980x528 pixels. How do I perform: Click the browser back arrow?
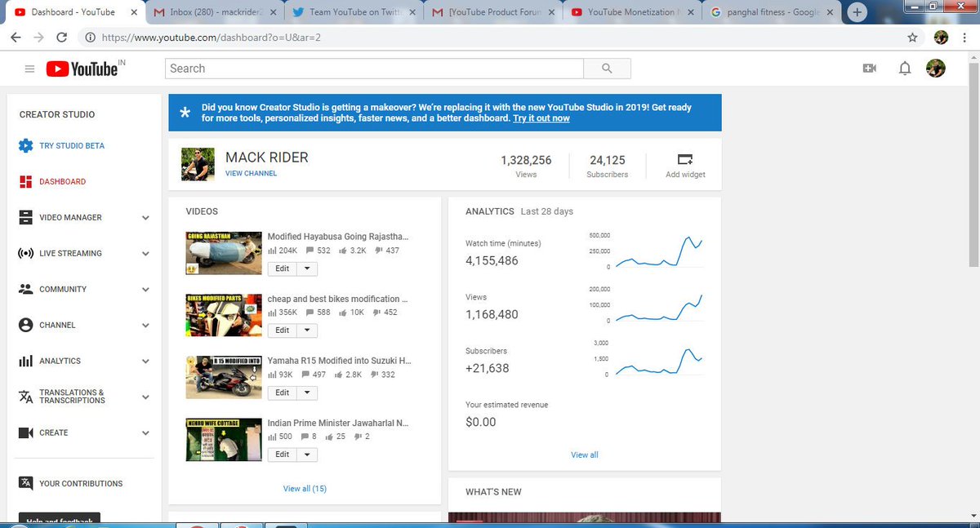16,38
